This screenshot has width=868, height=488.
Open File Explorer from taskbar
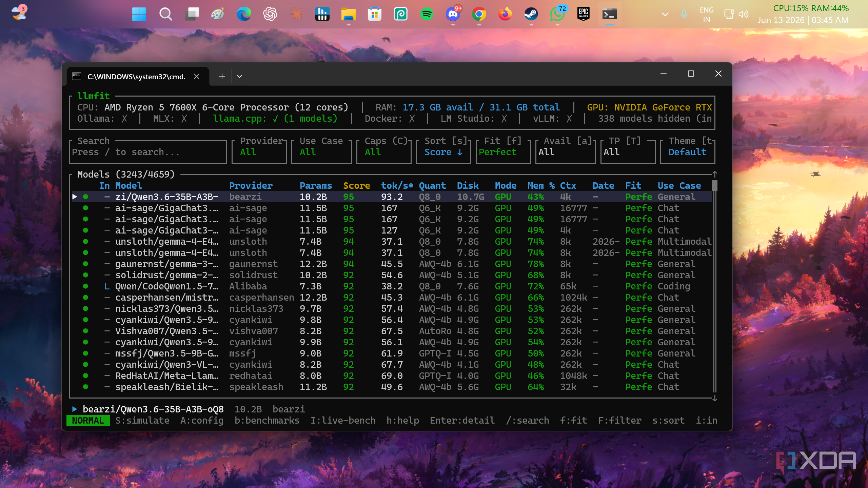pos(348,14)
